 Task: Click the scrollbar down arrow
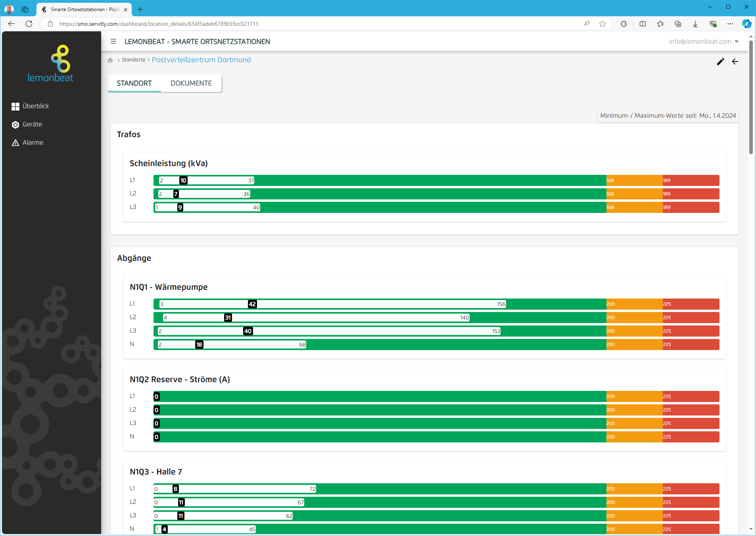point(751,529)
